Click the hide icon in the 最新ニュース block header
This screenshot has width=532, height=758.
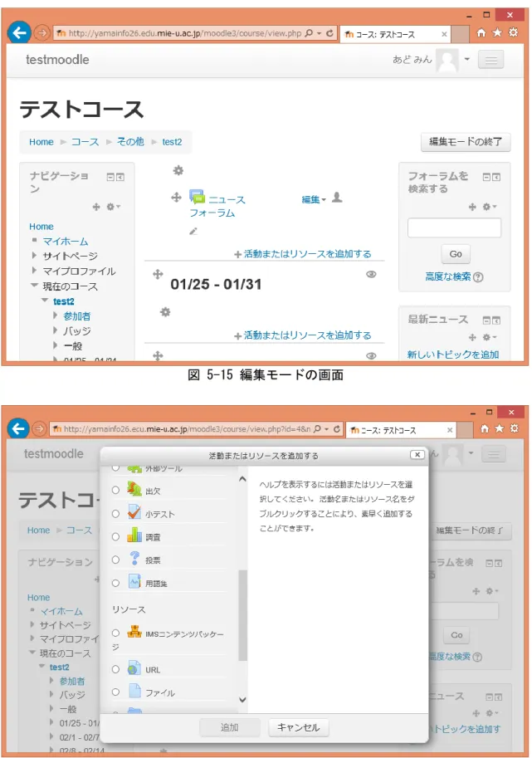click(x=487, y=320)
